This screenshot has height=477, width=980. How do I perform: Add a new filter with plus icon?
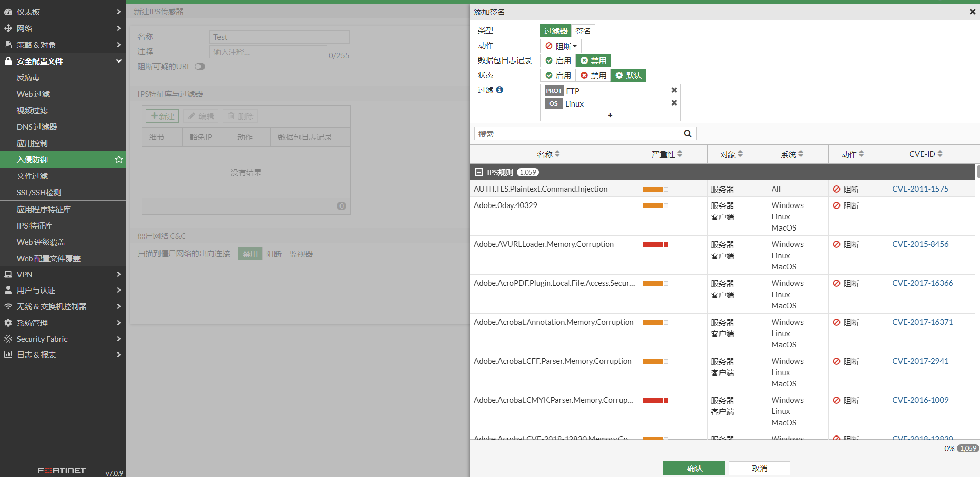610,115
